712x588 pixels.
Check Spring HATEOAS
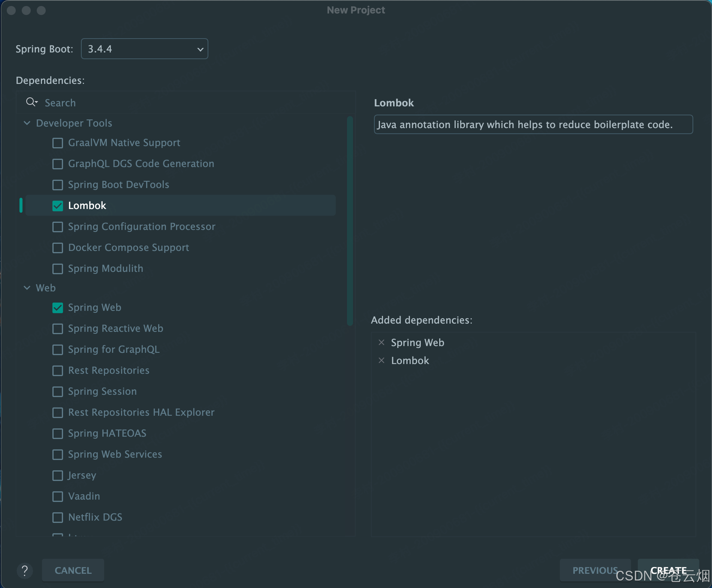[x=58, y=434]
